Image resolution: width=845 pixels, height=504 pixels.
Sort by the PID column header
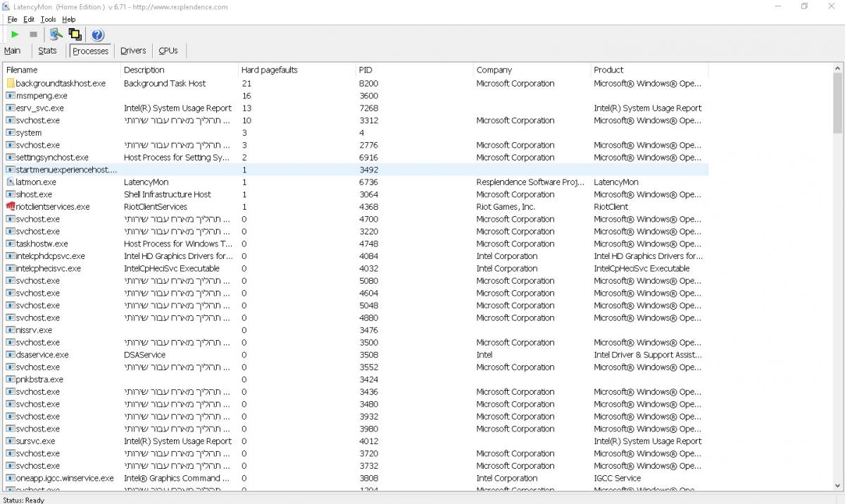[x=415, y=70]
